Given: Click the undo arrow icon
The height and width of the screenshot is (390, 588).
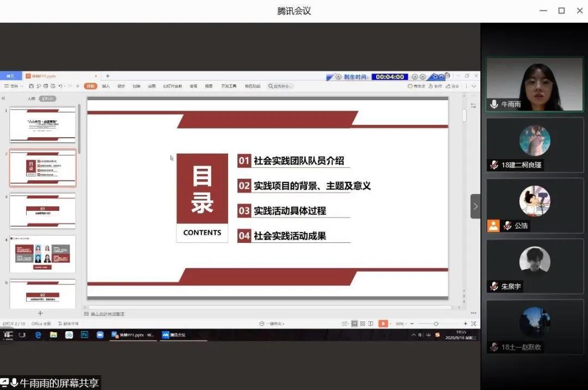Looking at the screenshot, I should [x=60, y=86].
